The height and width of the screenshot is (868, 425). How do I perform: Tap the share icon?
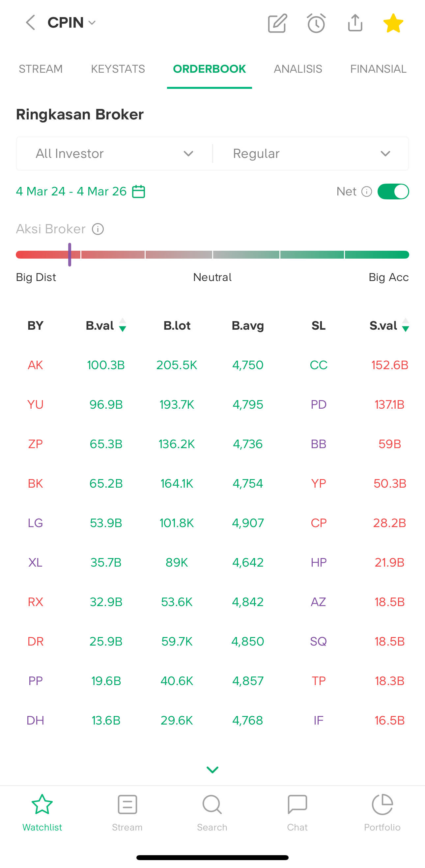click(355, 23)
